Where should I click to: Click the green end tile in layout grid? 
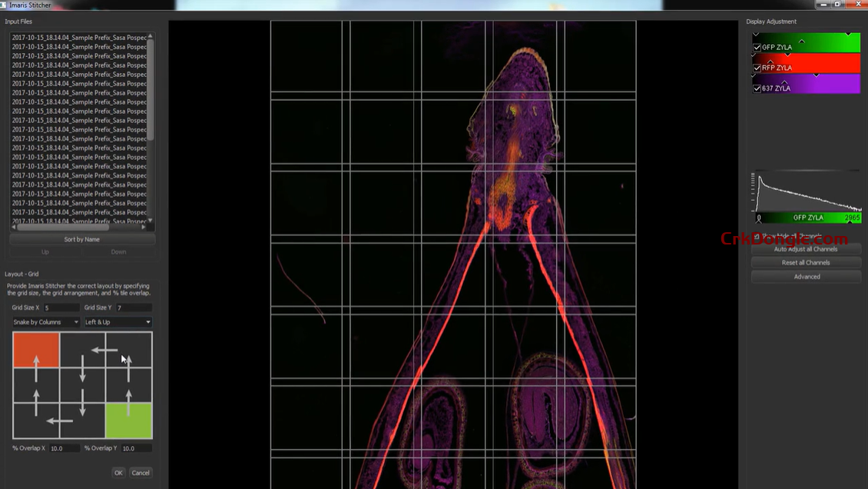click(x=128, y=421)
